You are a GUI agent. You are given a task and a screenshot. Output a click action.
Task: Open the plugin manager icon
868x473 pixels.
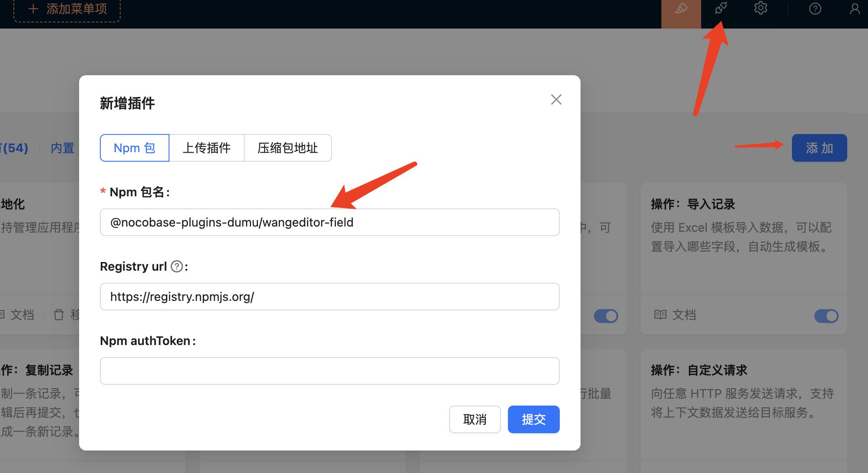721,8
